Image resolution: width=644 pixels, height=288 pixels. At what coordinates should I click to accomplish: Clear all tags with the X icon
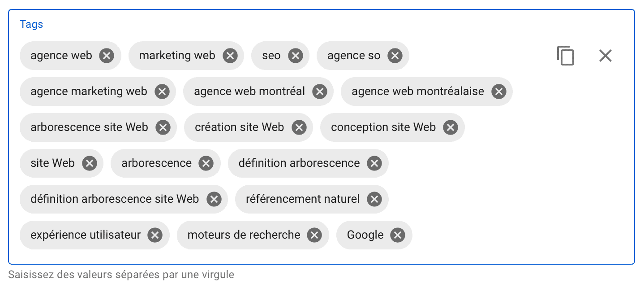(605, 56)
